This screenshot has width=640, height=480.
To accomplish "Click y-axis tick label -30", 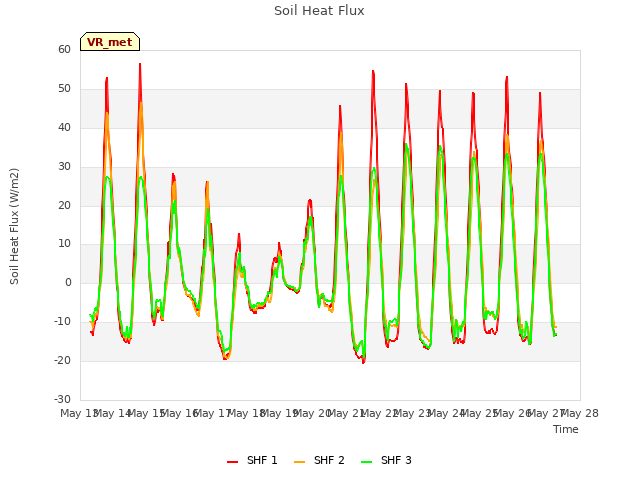I will tap(62, 399).
